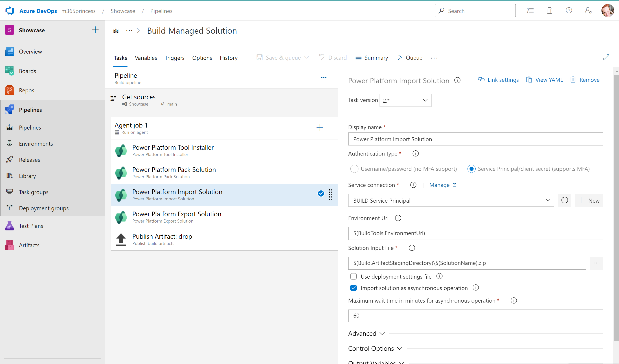
Task: Switch to the Triggers tab
Action: pos(175,58)
